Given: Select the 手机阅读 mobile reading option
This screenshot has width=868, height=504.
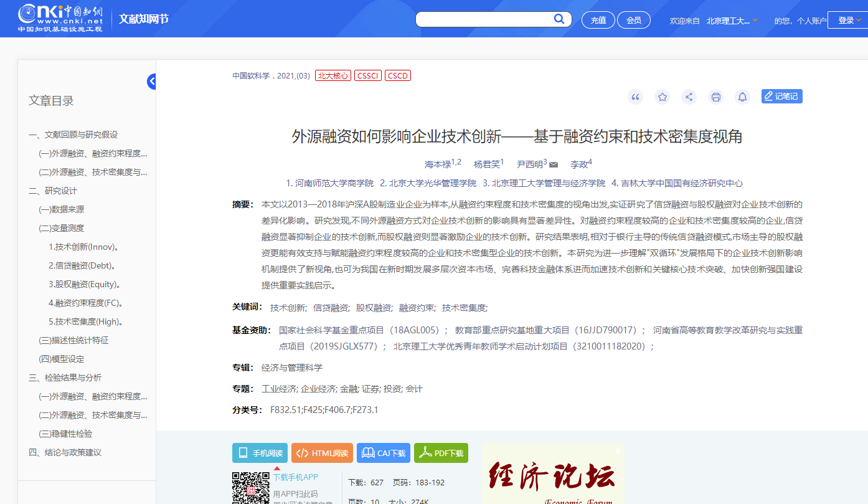Looking at the screenshot, I should (x=260, y=453).
